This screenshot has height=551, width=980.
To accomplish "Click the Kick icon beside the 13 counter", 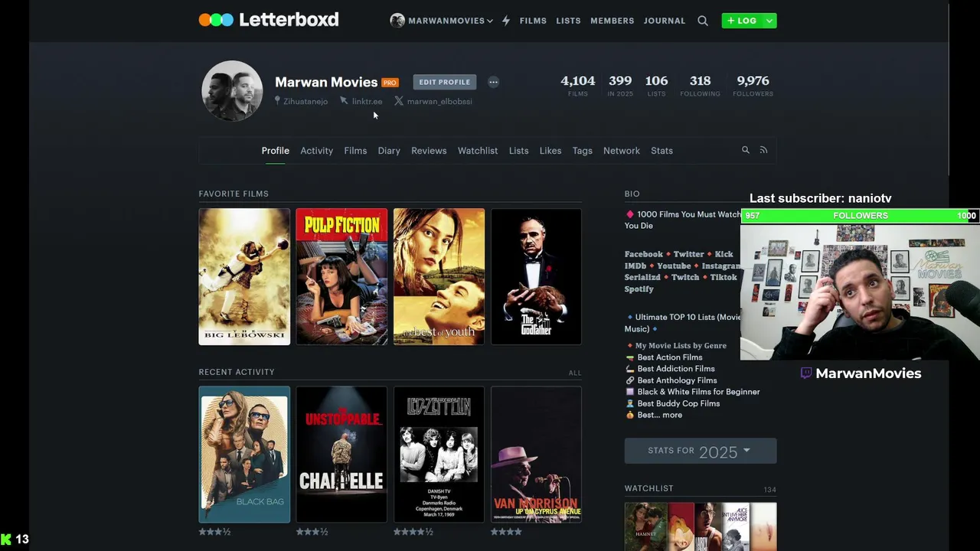I will pos(6,540).
